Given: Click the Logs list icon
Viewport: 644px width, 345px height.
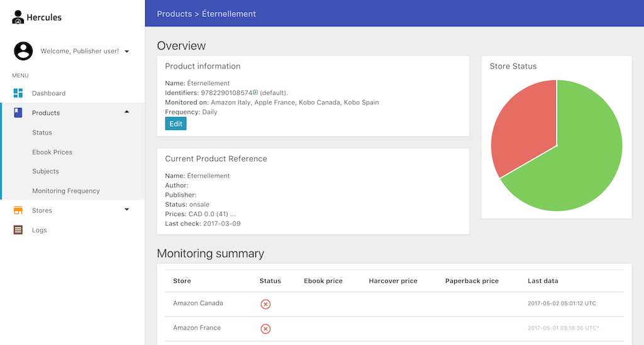Looking at the screenshot, I should coord(18,230).
